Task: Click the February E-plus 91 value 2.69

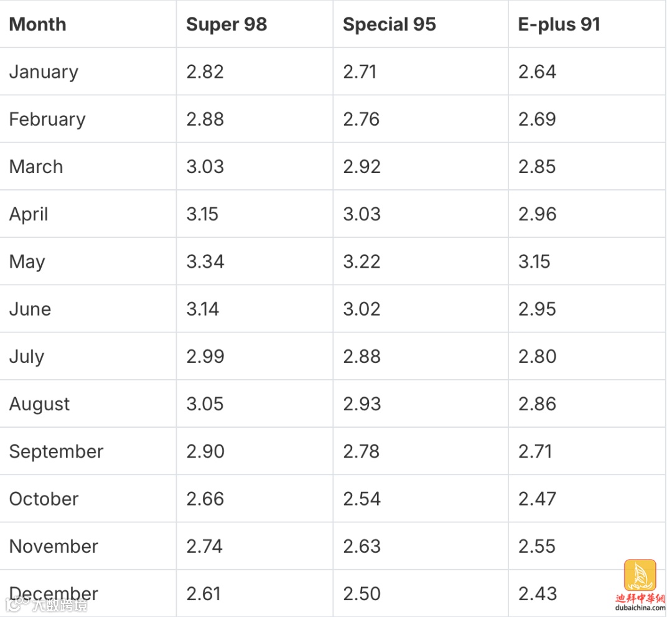Action: point(537,119)
